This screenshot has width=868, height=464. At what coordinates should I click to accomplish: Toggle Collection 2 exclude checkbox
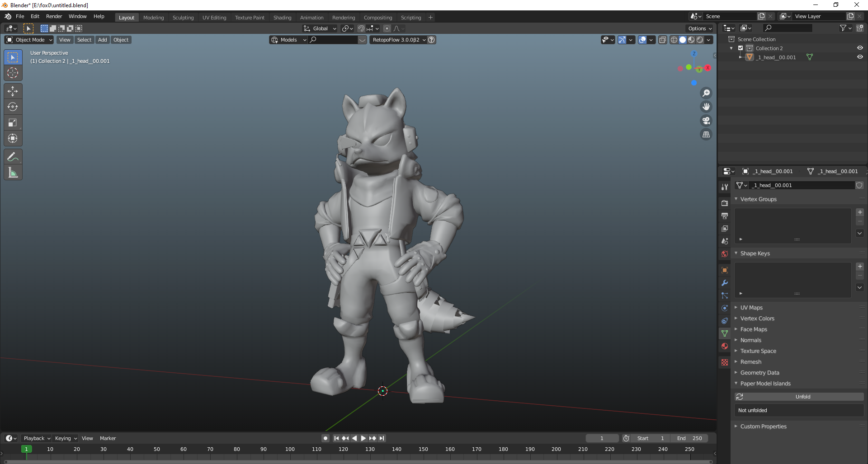click(741, 48)
